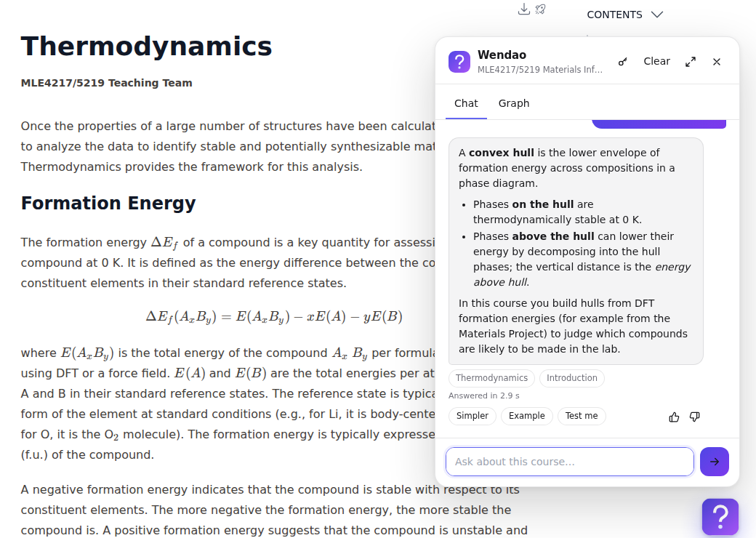
Task: Click the Formation Energy heading
Action: 108,204
